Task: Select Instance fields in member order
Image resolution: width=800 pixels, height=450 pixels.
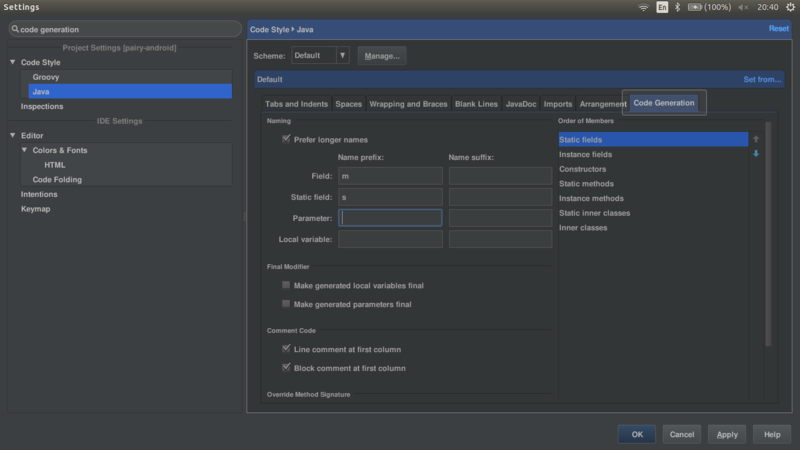Action: [x=653, y=154]
